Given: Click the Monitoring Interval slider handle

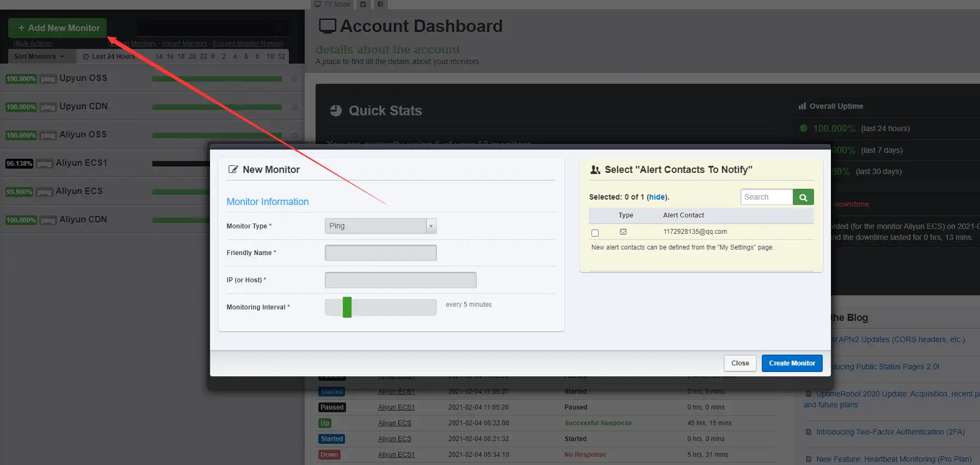Looking at the screenshot, I should [347, 307].
